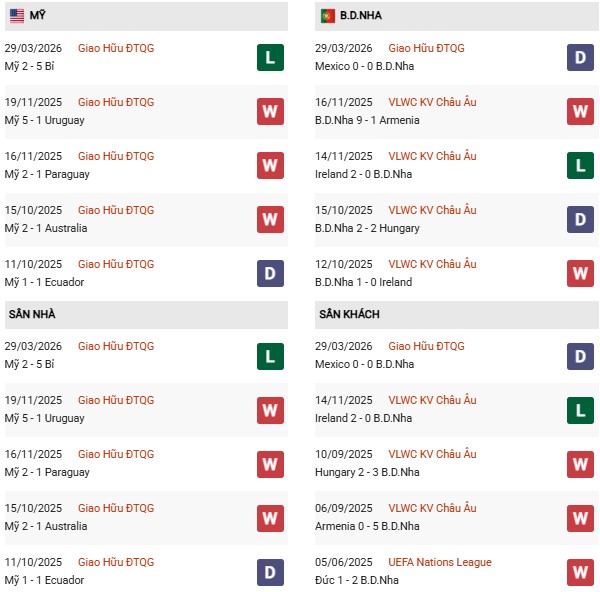Select the SÂN NHÀ section header
600x592 pixels.
pos(32,314)
